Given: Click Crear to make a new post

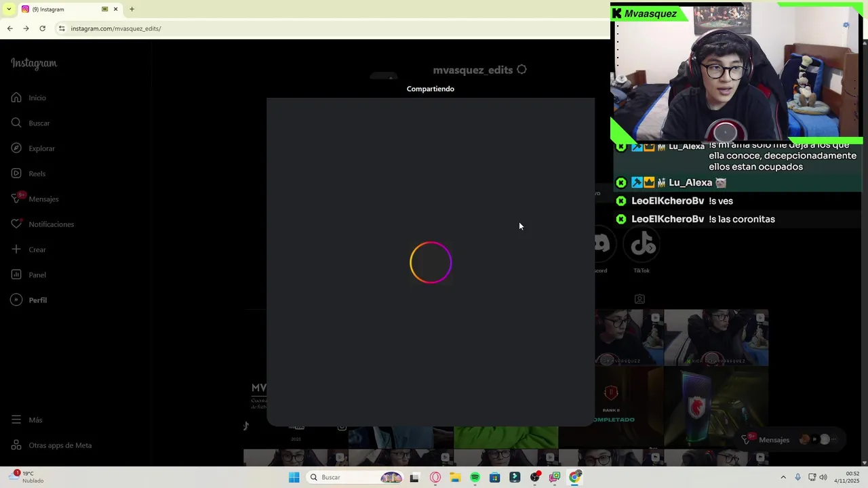Looking at the screenshot, I should [x=28, y=249].
